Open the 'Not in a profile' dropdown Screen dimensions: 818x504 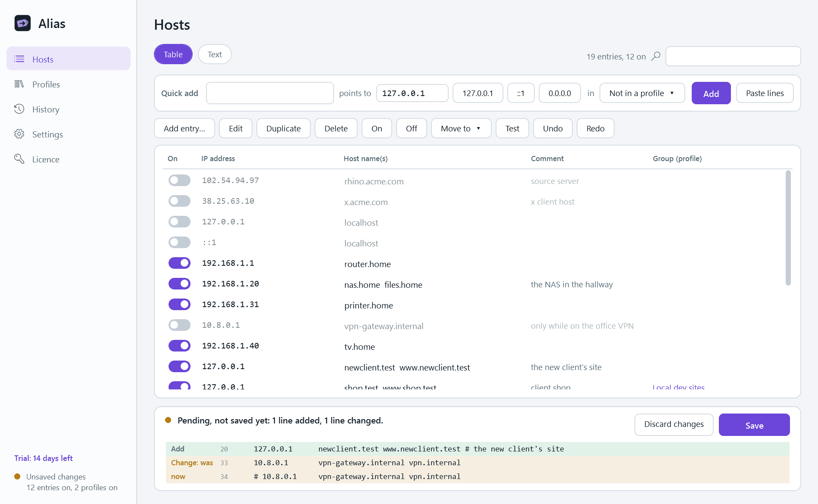click(x=642, y=93)
